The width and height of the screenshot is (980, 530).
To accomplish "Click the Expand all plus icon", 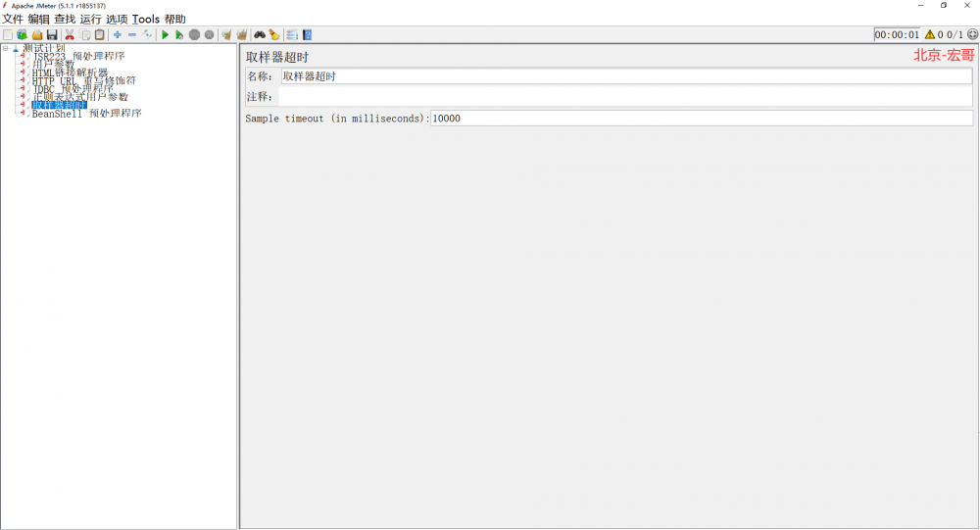I will (117, 35).
